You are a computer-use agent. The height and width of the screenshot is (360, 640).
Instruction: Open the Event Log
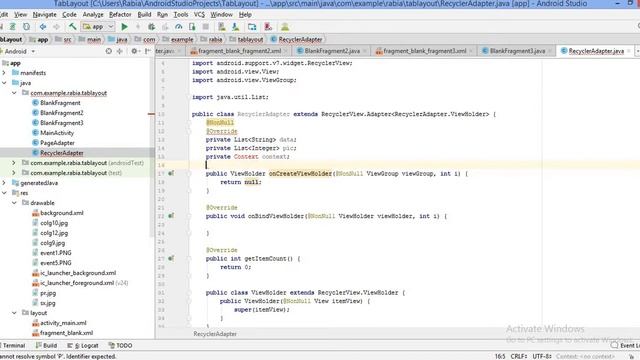click(x=625, y=346)
